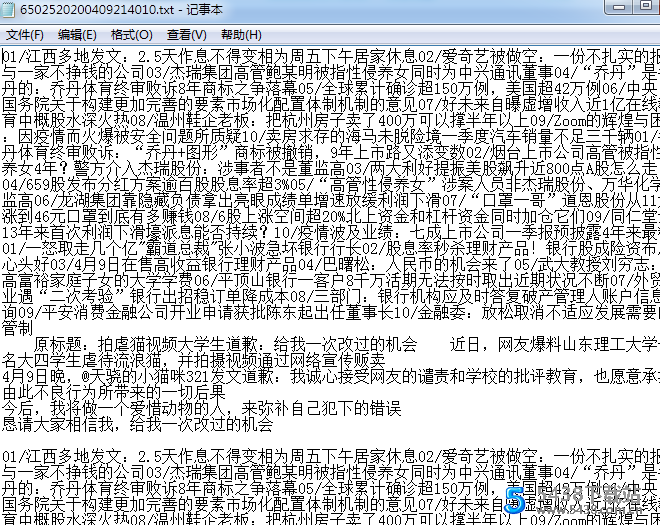Click the line starting 涨到46元口罩到底有多赚钱
Screen dimensions: 660x525
click(x=330, y=216)
